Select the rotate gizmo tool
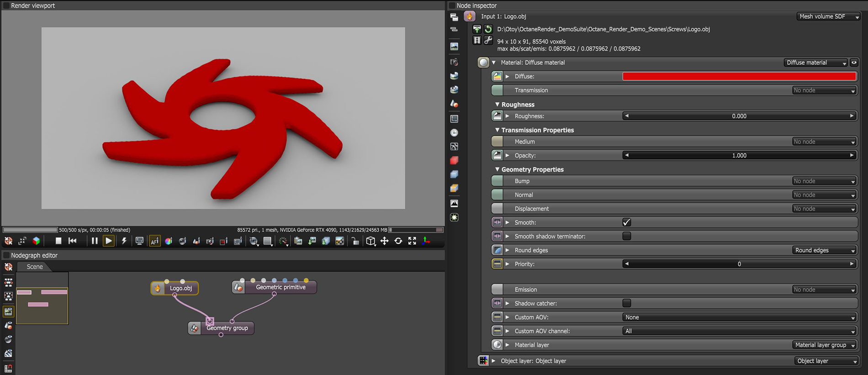This screenshot has width=868, height=375. (398, 241)
